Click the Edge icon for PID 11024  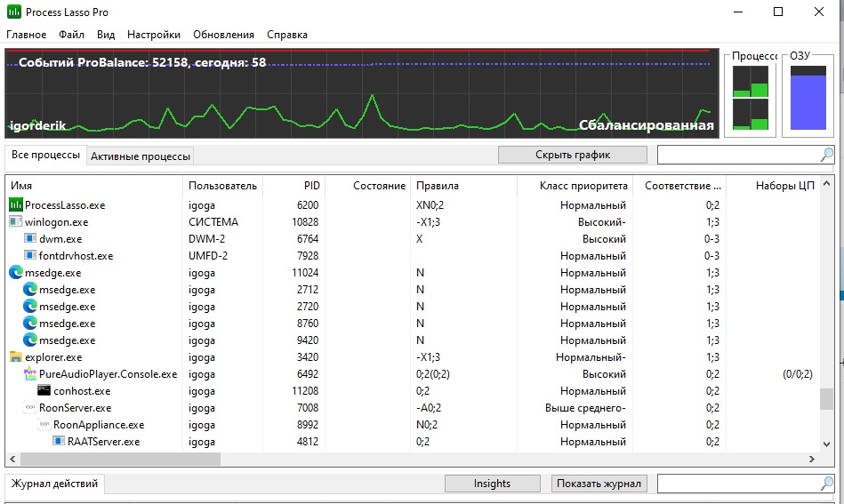pyautogui.click(x=16, y=273)
